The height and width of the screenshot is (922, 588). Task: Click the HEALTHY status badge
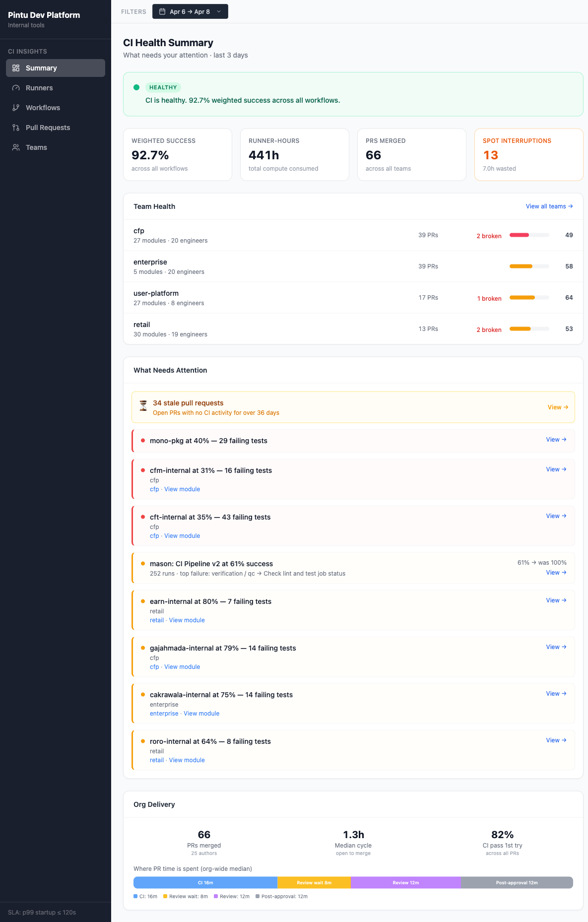[x=163, y=87]
